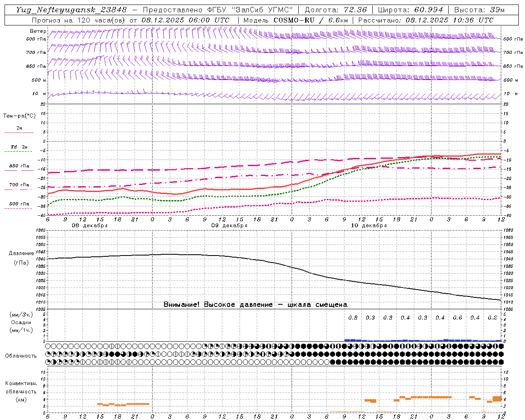Click the Высота: 39м field

pos(479,10)
